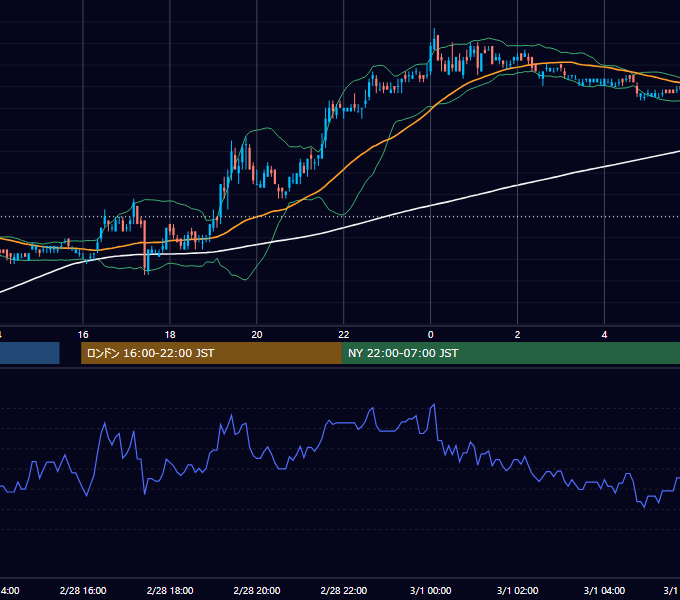Click the NY 22:00-07:00 JST session bar
680x600 pixels.
511,353
